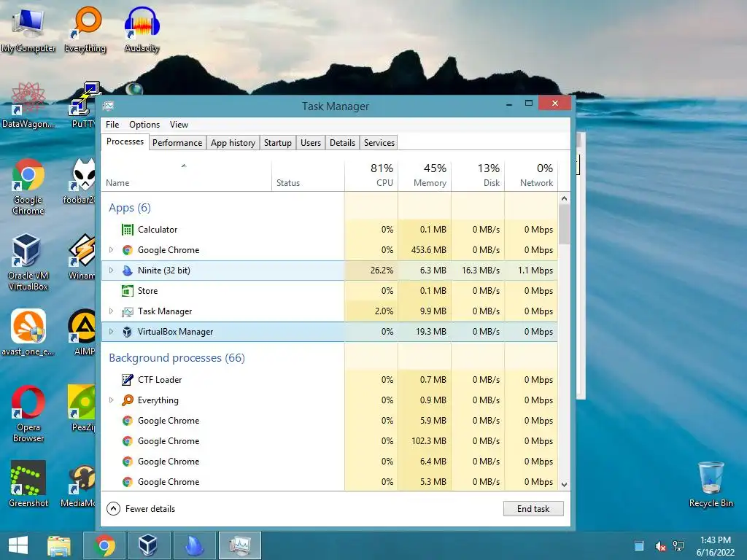This screenshot has width=747, height=560.
Task: Click the Calculator app icon in process list
Action: (x=127, y=230)
